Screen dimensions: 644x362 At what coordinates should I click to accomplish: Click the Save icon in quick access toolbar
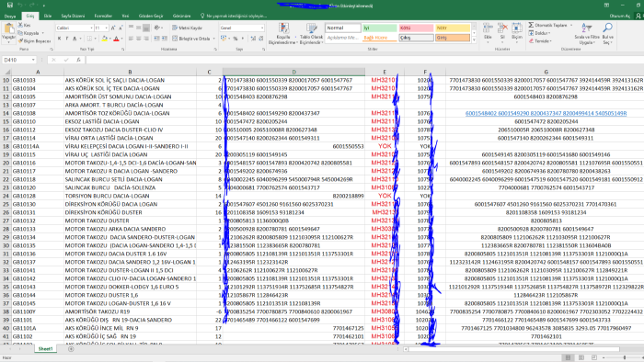10,5
